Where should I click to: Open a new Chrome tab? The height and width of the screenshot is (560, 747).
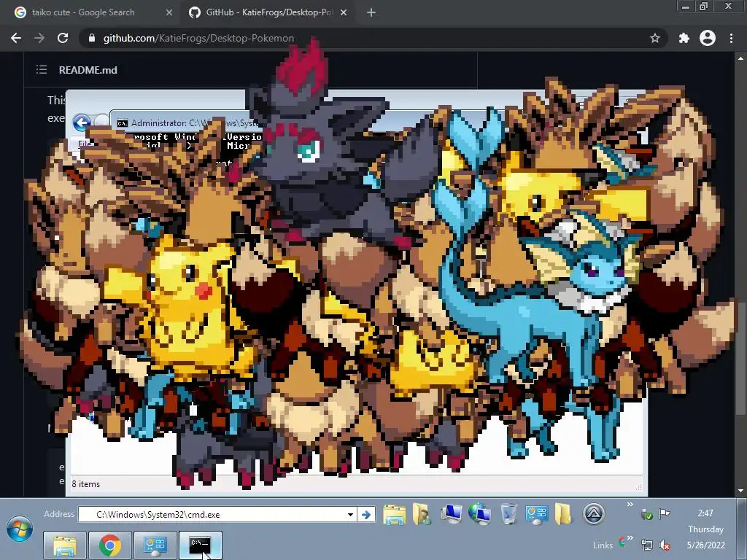pos(371,12)
